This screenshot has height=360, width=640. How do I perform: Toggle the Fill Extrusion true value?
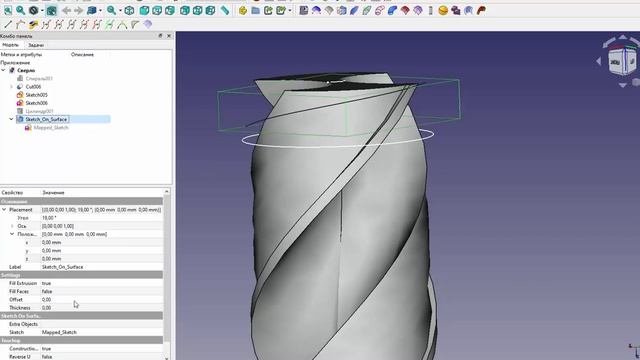point(102,283)
